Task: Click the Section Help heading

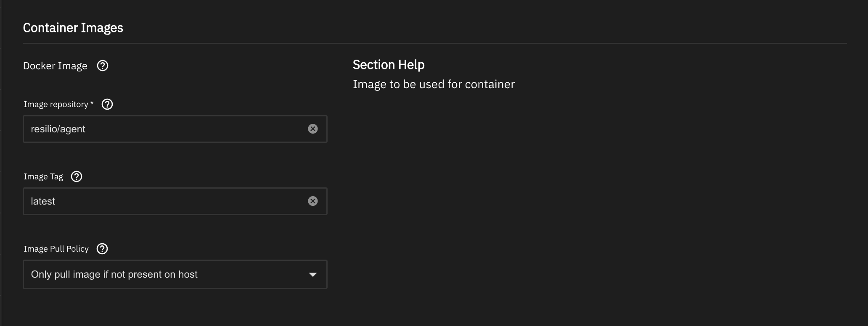Action: pyautogui.click(x=388, y=65)
